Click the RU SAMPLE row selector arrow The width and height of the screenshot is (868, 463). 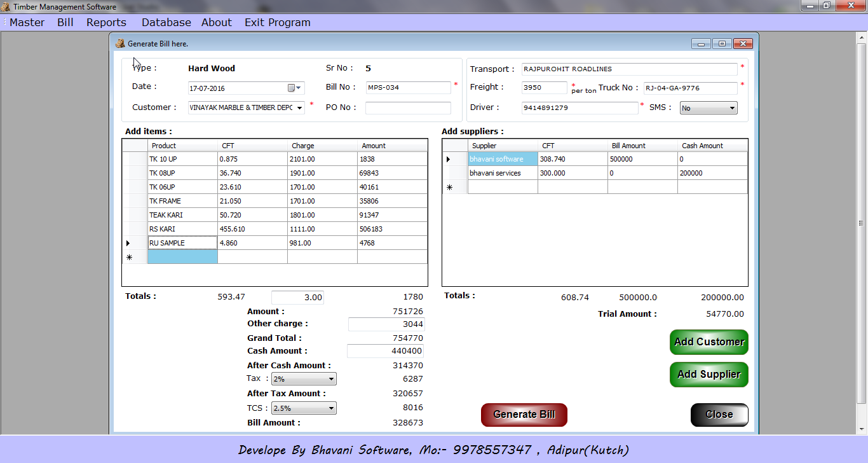(128, 243)
